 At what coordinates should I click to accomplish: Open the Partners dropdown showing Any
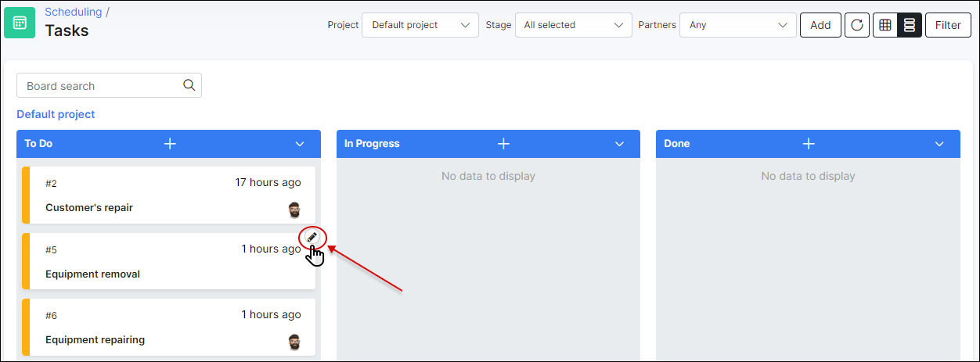coord(738,25)
